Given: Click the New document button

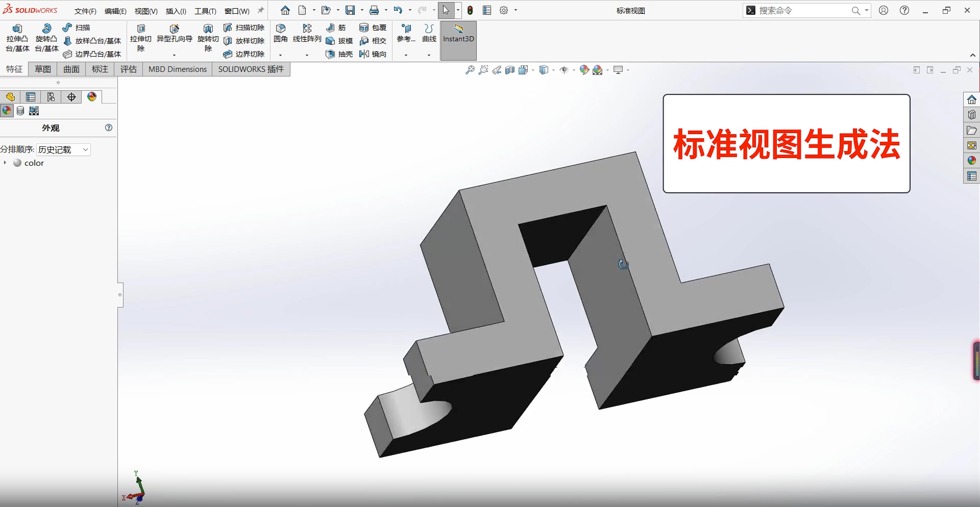Looking at the screenshot, I should pyautogui.click(x=303, y=10).
